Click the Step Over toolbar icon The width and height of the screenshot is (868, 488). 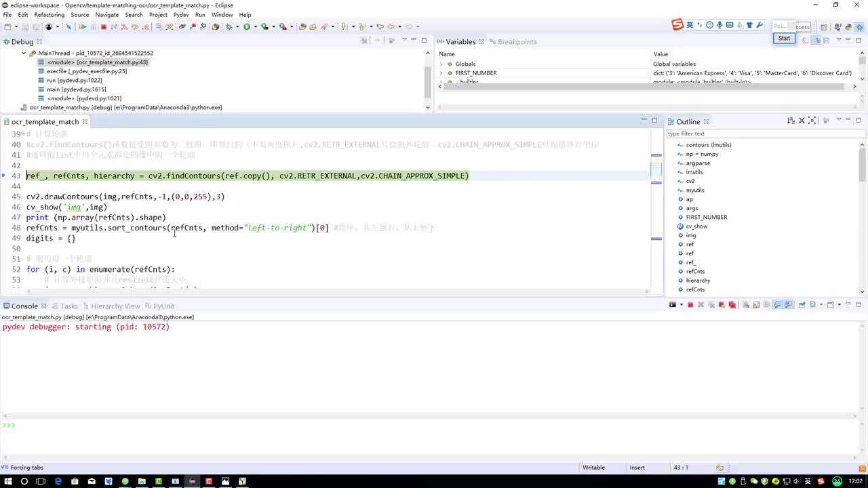click(134, 27)
